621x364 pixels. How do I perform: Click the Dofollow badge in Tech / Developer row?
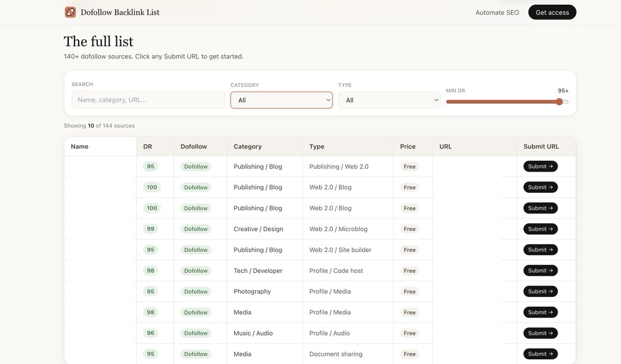pyautogui.click(x=196, y=270)
